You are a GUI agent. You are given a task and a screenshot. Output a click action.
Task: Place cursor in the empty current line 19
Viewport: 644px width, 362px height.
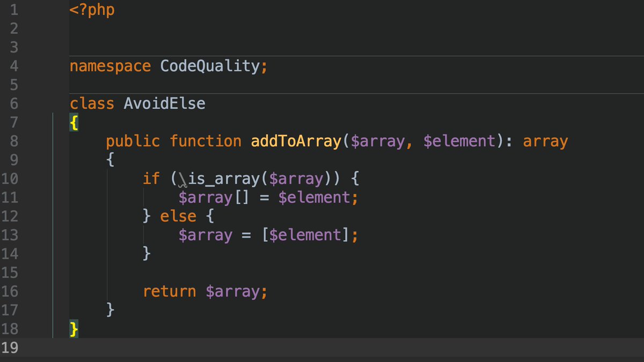click(356, 348)
